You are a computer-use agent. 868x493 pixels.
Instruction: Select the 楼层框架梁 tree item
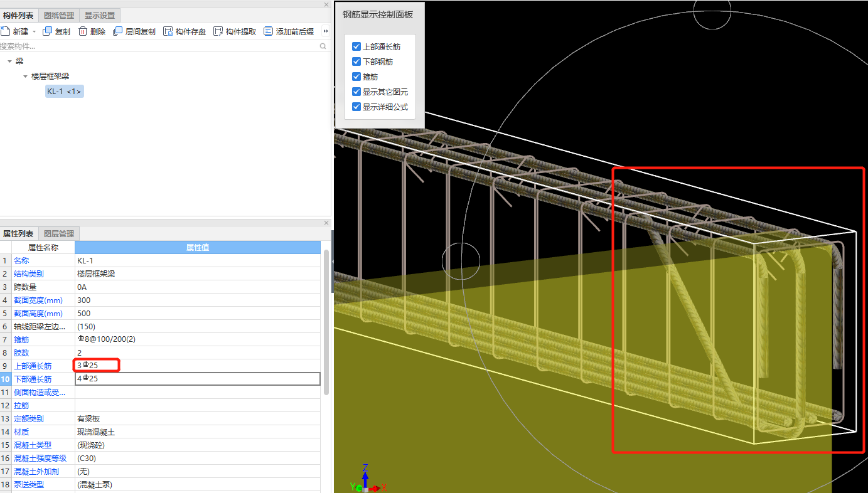(x=50, y=77)
